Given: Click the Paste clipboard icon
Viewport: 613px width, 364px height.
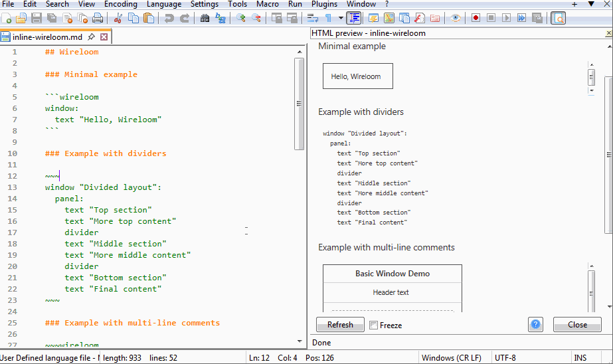Looking at the screenshot, I should [149, 18].
